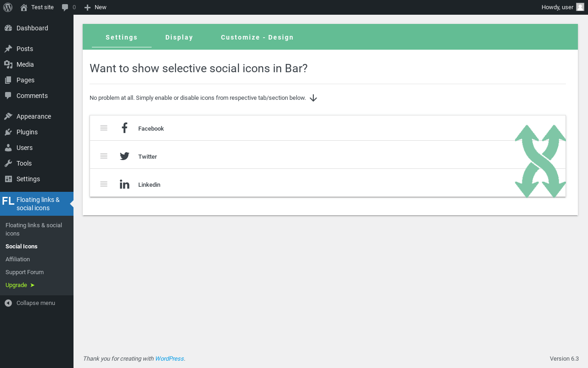
Task: Expand the Twitter section row
Action: click(x=328, y=155)
